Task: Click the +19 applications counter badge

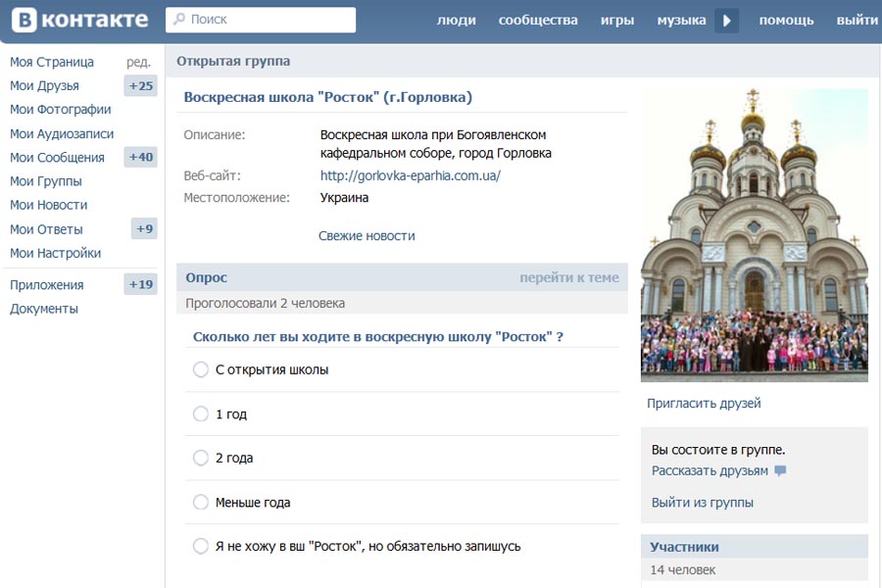Action: (x=141, y=285)
